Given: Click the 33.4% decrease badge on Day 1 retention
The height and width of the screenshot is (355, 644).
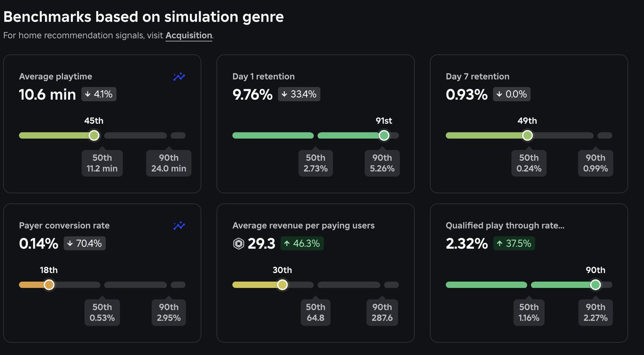Looking at the screenshot, I should pos(299,94).
